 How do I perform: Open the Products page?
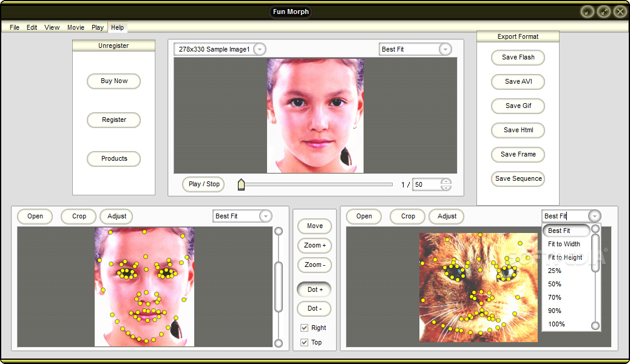click(113, 158)
